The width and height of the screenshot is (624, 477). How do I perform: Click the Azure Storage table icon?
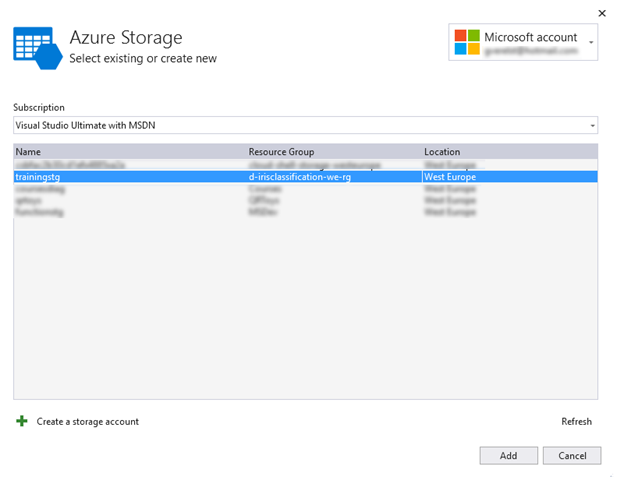point(38,48)
